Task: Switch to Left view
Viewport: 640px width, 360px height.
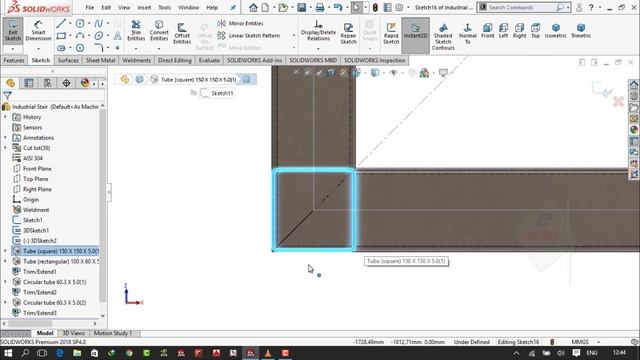Action: [x=503, y=31]
